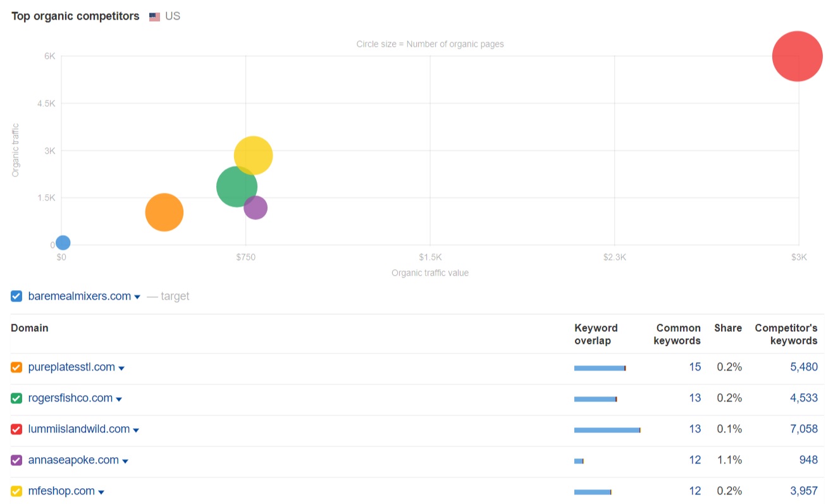Screen dimensions: 833x504
Task: Click the small blue target bubble
Action: click(x=63, y=243)
